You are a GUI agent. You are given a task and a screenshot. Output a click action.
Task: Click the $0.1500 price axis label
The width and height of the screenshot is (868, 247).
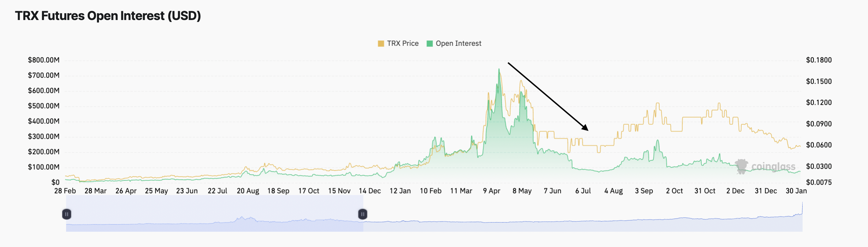click(x=819, y=81)
